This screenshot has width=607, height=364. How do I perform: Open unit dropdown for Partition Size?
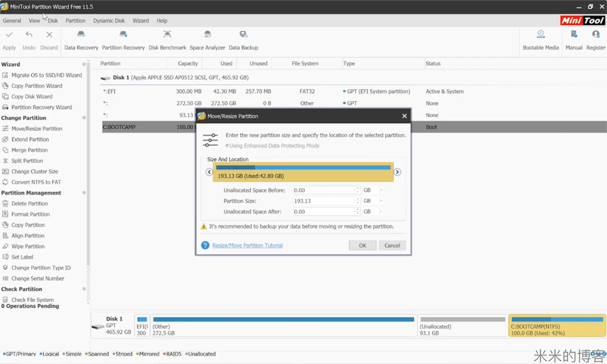[x=381, y=201]
